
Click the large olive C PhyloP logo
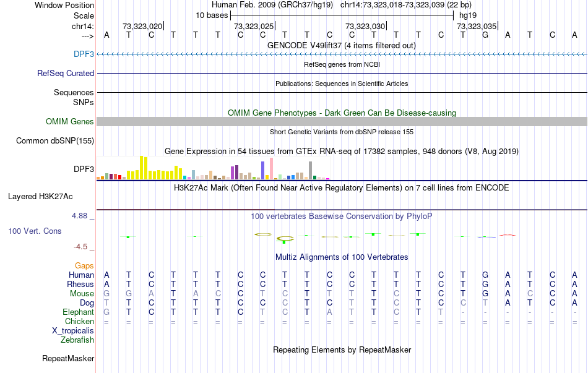pos(285,238)
